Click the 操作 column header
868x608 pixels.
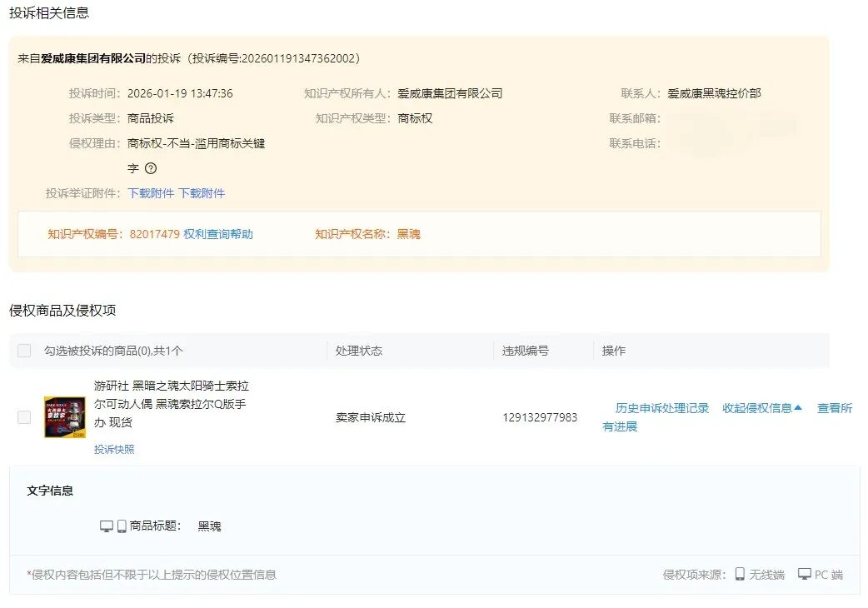click(x=614, y=351)
